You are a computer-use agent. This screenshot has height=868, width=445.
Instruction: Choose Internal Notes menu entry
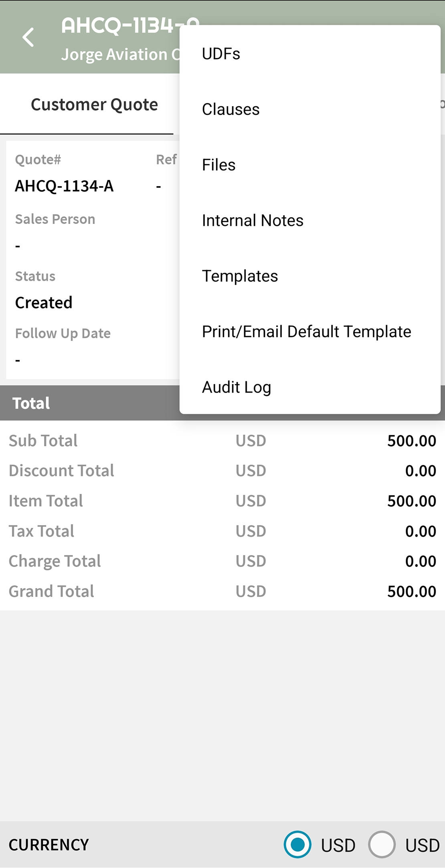click(x=253, y=221)
